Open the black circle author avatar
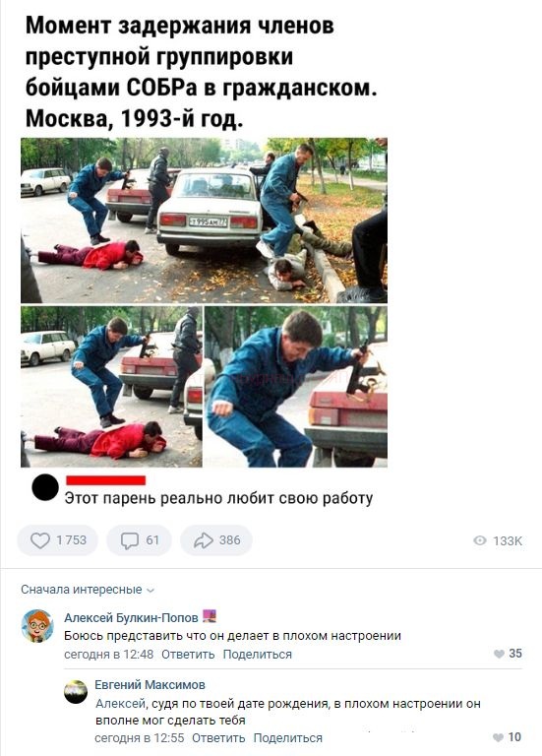This screenshot has width=542, height=756. coord(45,487)
